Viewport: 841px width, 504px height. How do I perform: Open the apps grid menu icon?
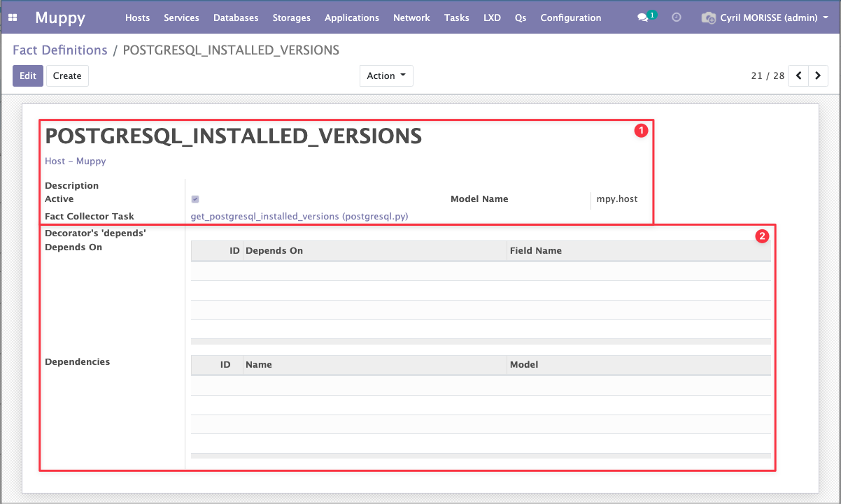[x=13, y=17]
